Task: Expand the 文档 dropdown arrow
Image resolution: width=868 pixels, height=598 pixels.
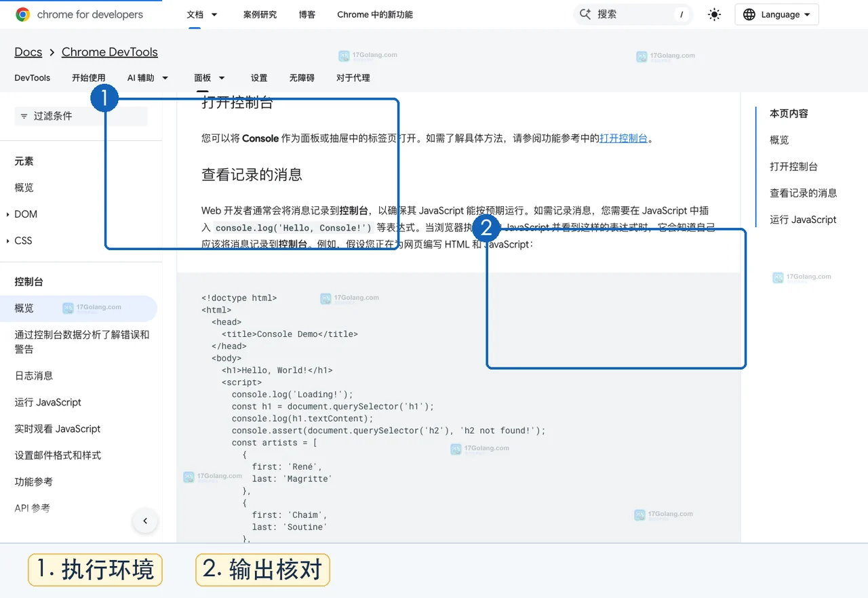Action: click(x=214, y=14)
